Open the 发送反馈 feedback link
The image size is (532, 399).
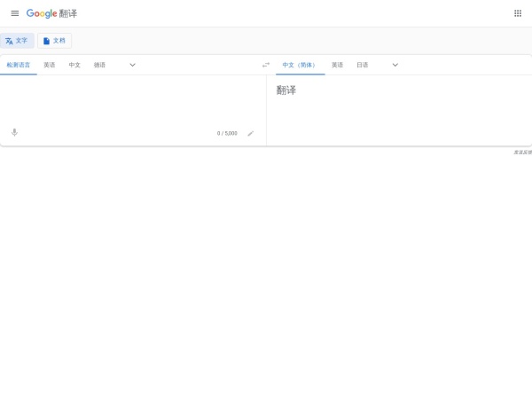pos(522,153)
